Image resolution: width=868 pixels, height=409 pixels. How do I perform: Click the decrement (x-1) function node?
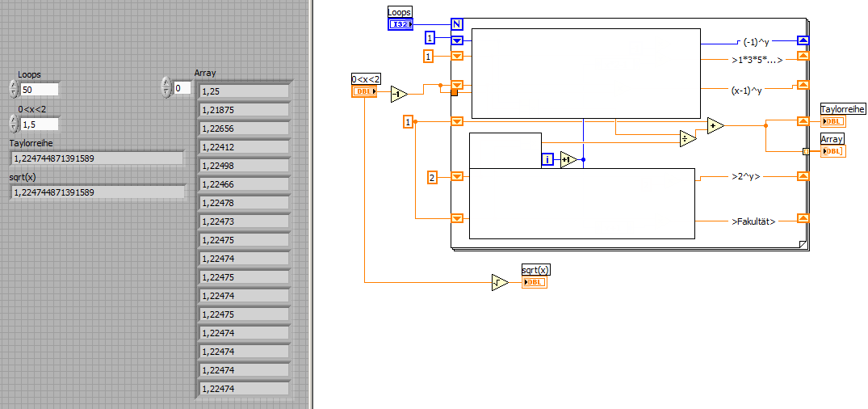point(399,95)
